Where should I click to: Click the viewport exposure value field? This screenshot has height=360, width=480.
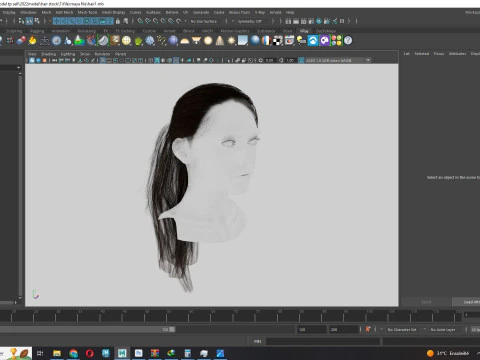[270, 60]
